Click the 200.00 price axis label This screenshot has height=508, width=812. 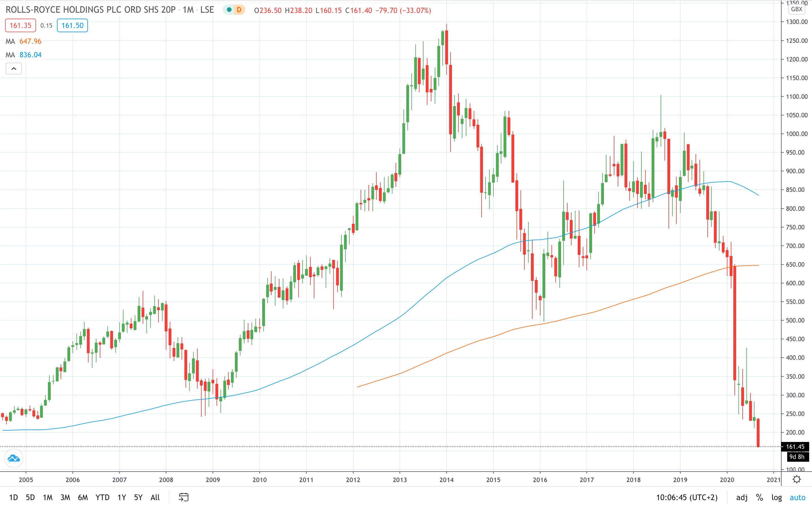[x=795, y=432]
